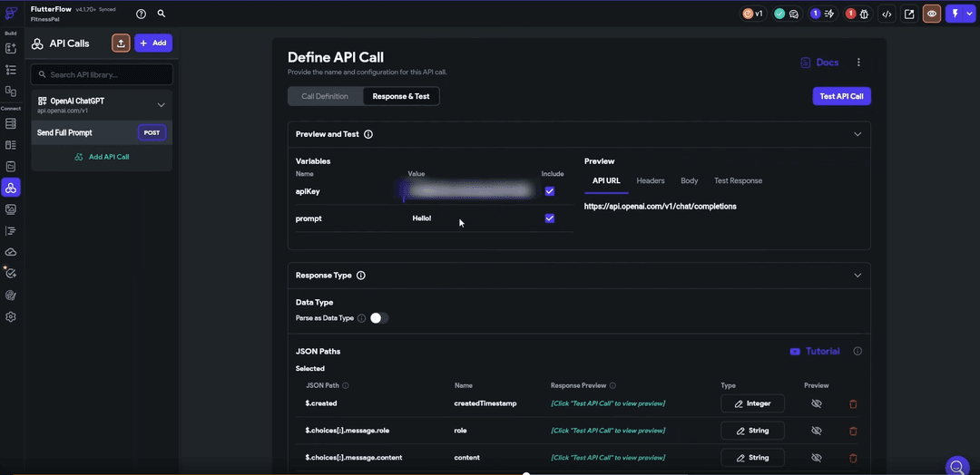Open the Test Mode dropdown arrow
Image resolution: width=980 pixels, height=475 pixels.
(x=971, y=14)
